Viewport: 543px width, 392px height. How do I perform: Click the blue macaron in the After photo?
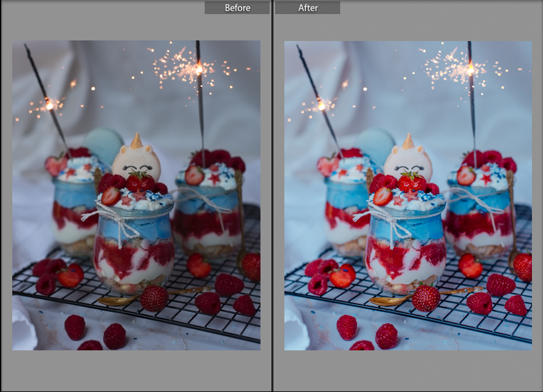click(x=375, y=143)
